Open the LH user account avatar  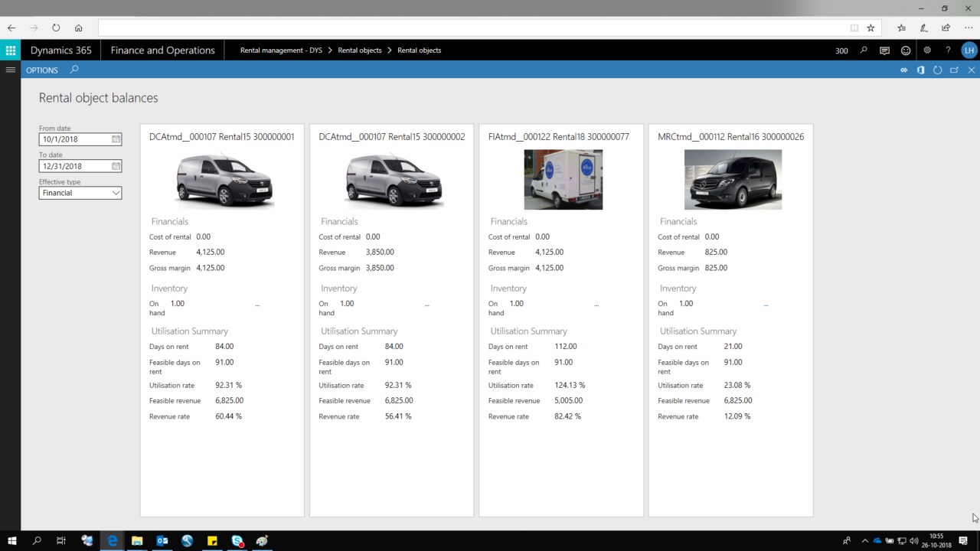(x=969, y=51)
